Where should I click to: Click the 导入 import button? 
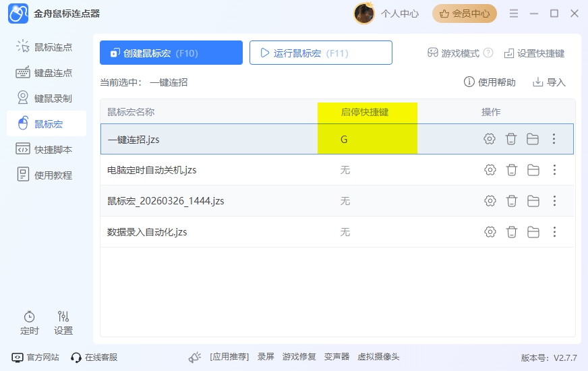549,82
